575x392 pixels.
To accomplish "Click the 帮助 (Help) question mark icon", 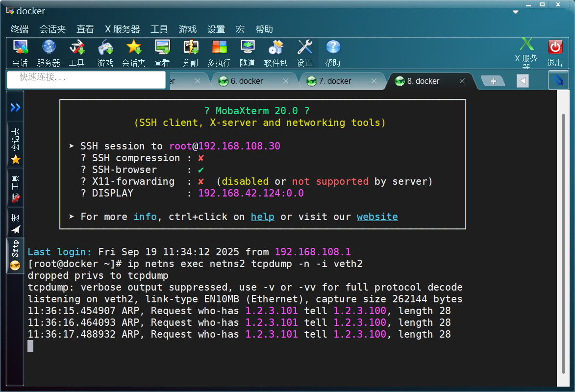I will (x=333, y=53).
